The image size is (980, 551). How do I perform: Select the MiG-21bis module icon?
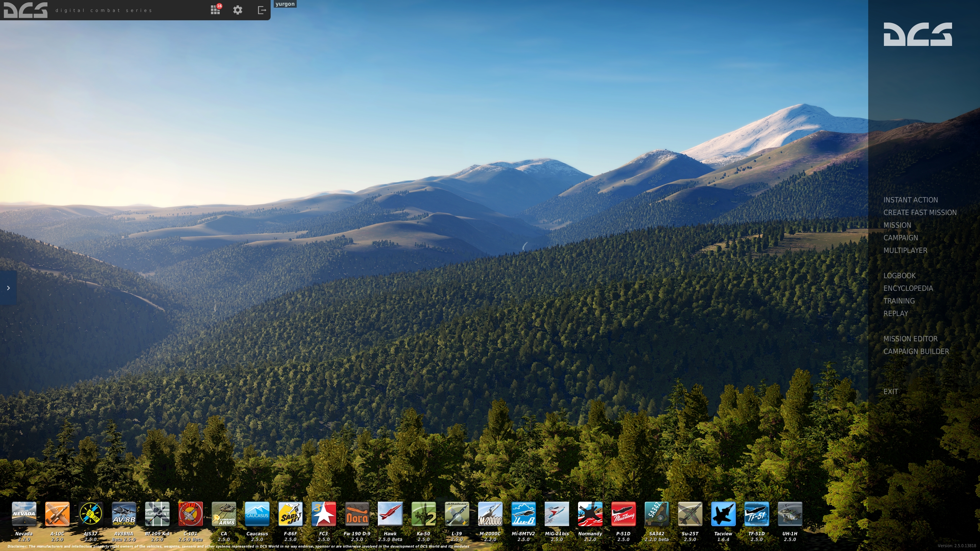click(x=557, y=515)
